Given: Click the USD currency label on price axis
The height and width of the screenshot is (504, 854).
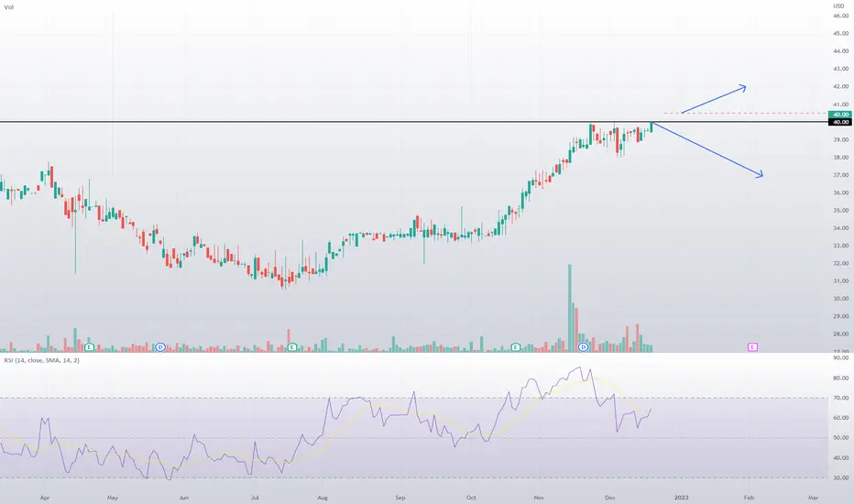Looking at the screenshot, I should click(838, 6).
